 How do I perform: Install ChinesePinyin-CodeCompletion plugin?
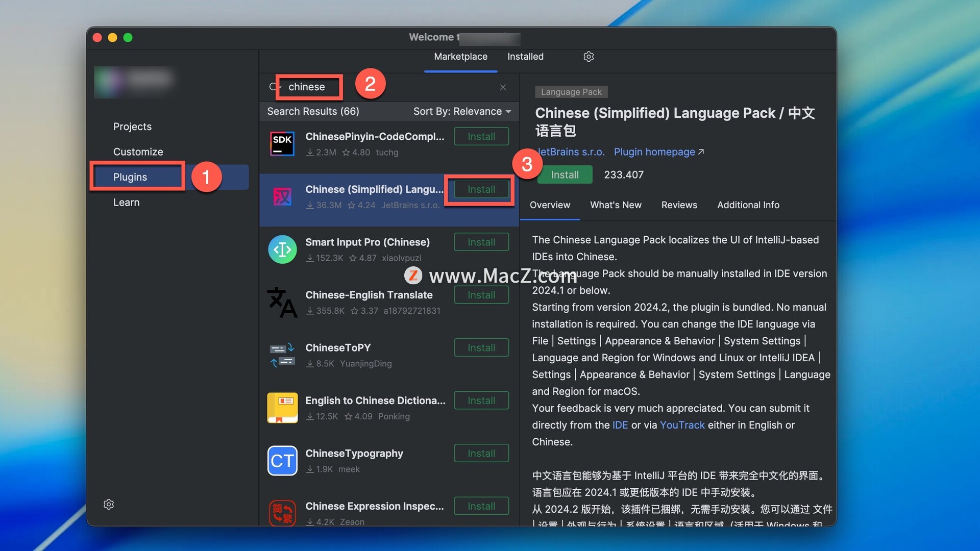click(x=481, y=137)
